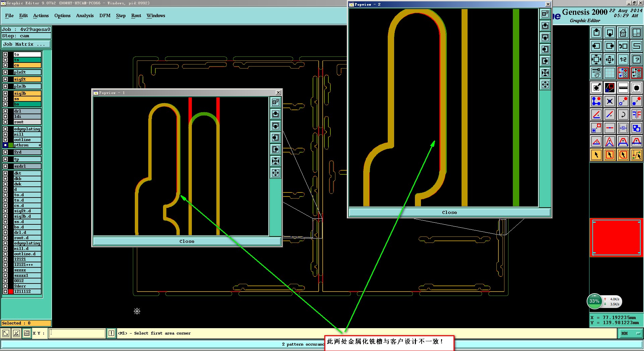Click pan down icon in Popview 2
Image resolution: width=644 pixels, height=351 pixels.
click(x=545, y=37)
